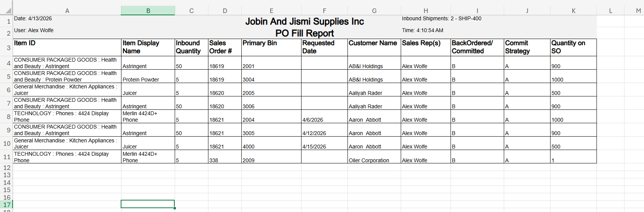644x212 pixels.
Task: Click the 'Quantity on SO' header cell
Action: tap(573, 47)
